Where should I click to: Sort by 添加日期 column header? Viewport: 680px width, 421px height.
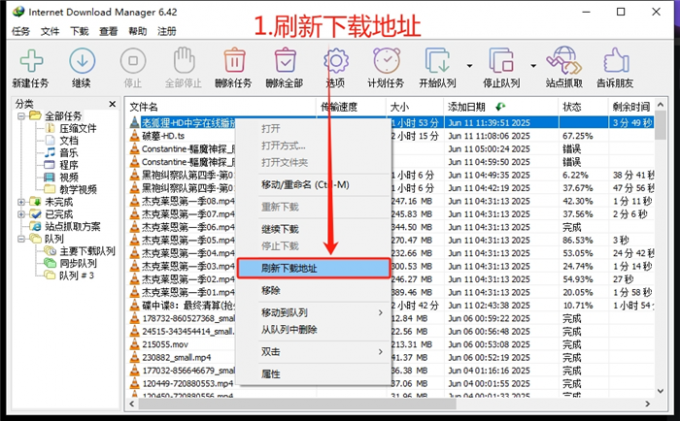pyautogui.click(x=501, y=107)
